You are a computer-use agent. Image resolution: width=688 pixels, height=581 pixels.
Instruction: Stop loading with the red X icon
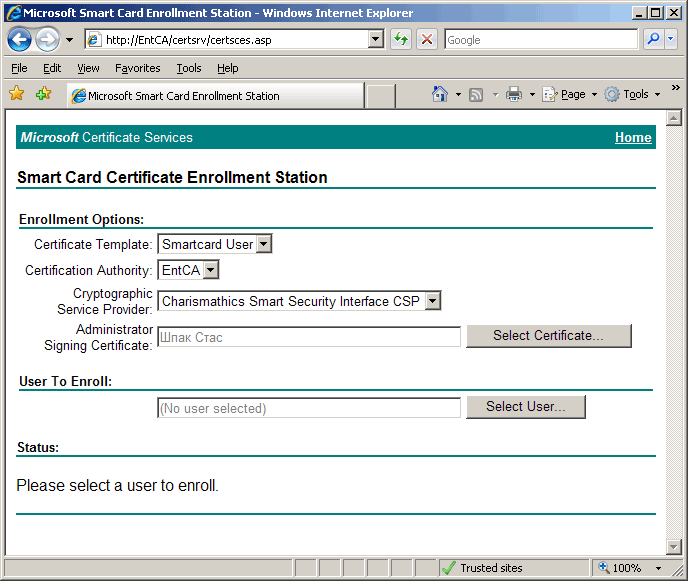pos(426,39)
